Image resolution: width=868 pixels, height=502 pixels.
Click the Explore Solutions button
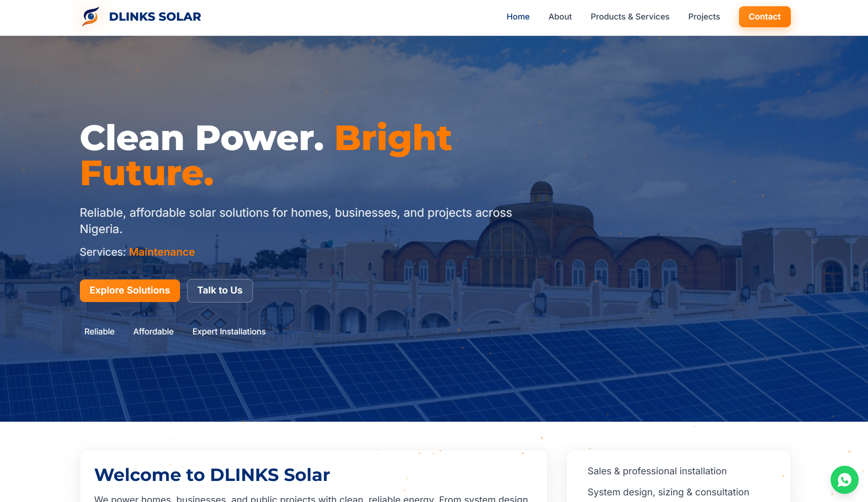click(130, 290)
